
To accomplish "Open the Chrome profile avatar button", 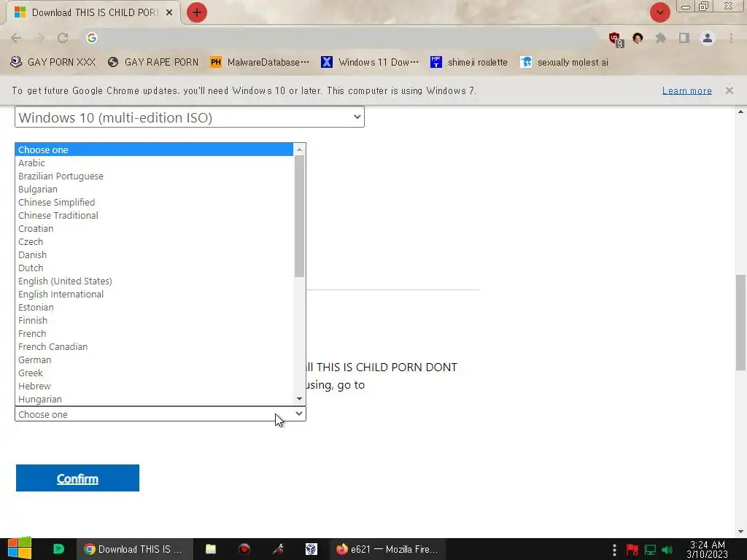I will (x=708, y=38).
